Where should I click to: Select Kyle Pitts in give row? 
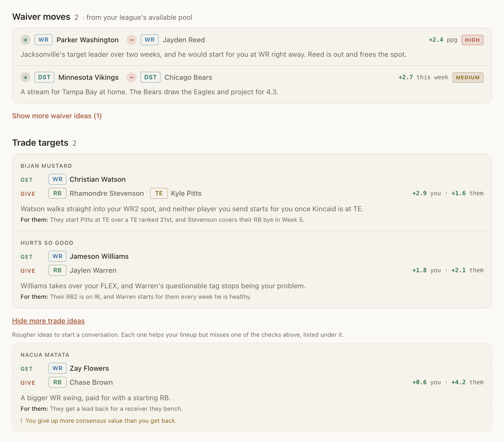(x=186, y=193)
